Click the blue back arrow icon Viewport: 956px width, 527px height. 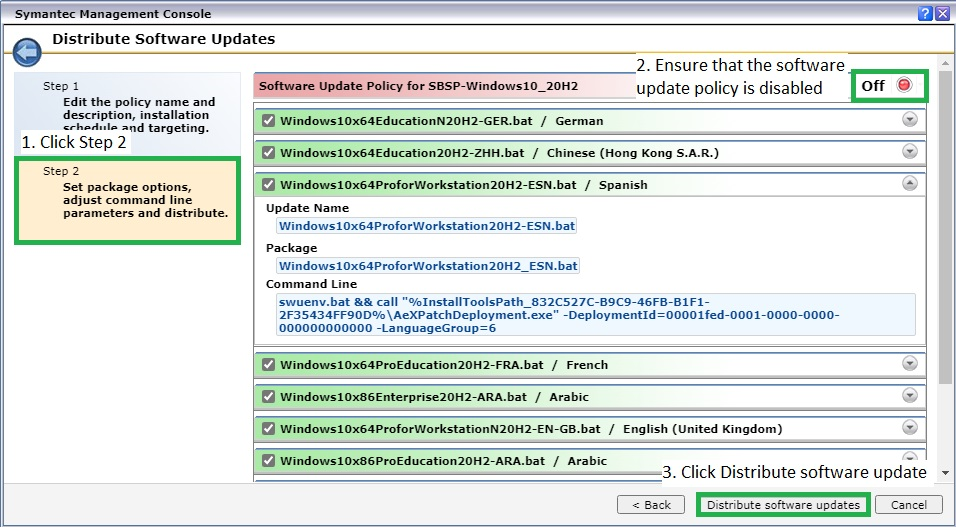click(x=26, y=53)
